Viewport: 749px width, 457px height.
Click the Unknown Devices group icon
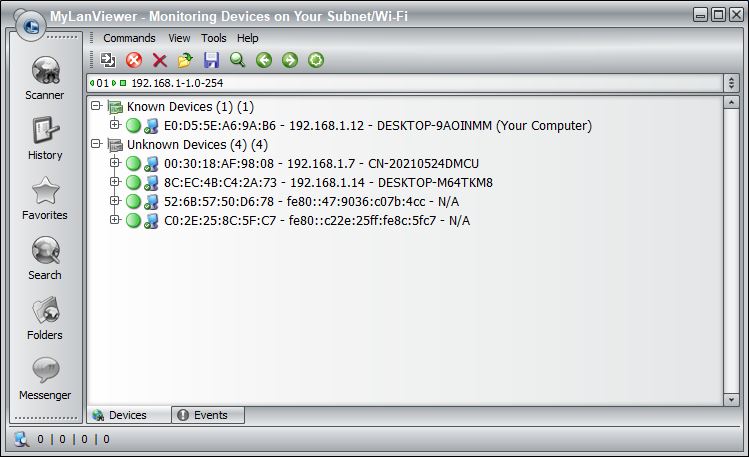point(115,145)
